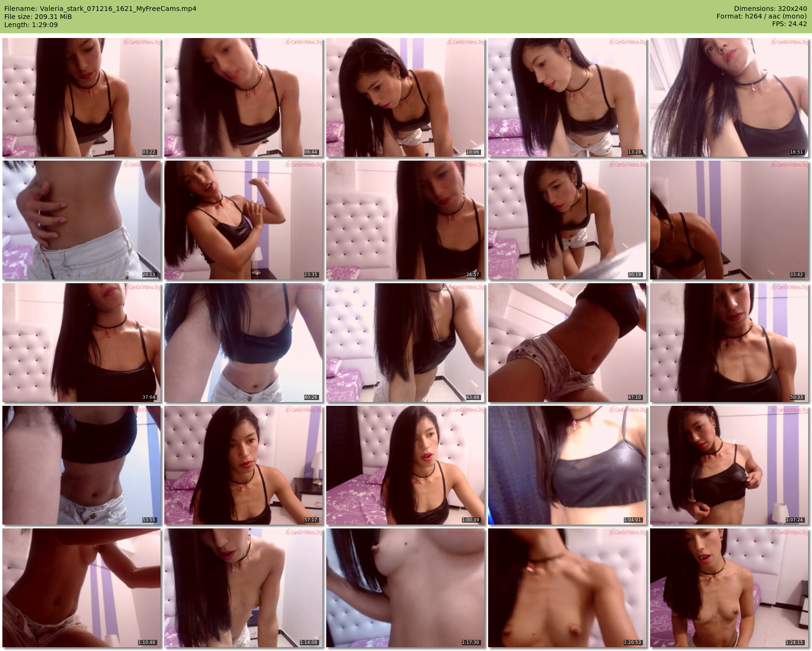812x651 pixels.
Task: Click the thumbnail at 1:10:46
Action: pyautogui.click(x=82, y=588)
